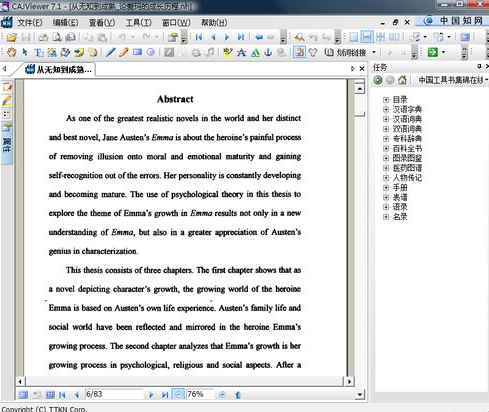Toggle continuous page layout view

point(367,37)
